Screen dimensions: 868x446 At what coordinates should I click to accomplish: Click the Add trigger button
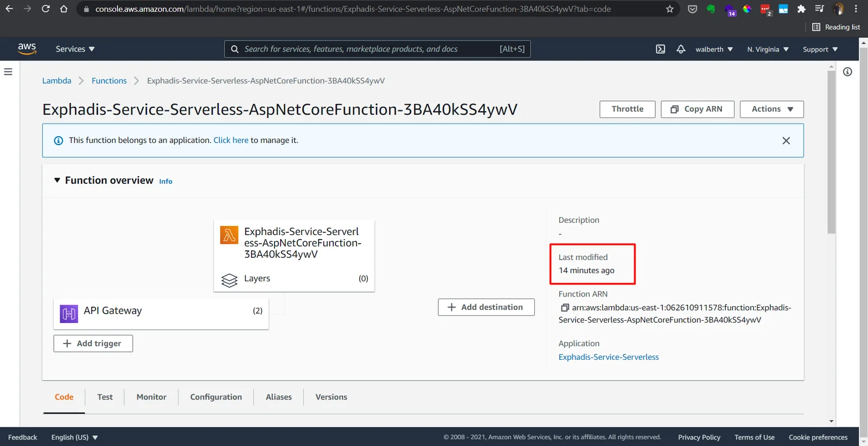[93, 344]
